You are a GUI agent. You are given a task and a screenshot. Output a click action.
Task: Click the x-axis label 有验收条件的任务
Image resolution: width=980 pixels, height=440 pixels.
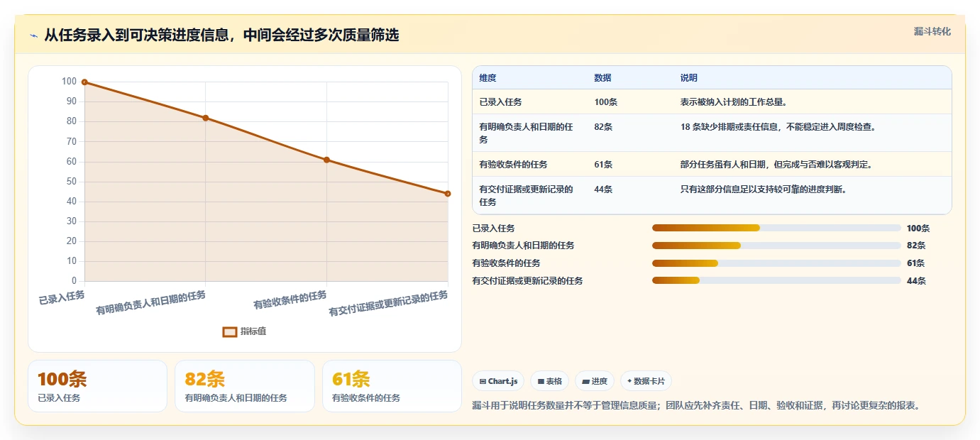pyautogui.click(x=290, y=299)
